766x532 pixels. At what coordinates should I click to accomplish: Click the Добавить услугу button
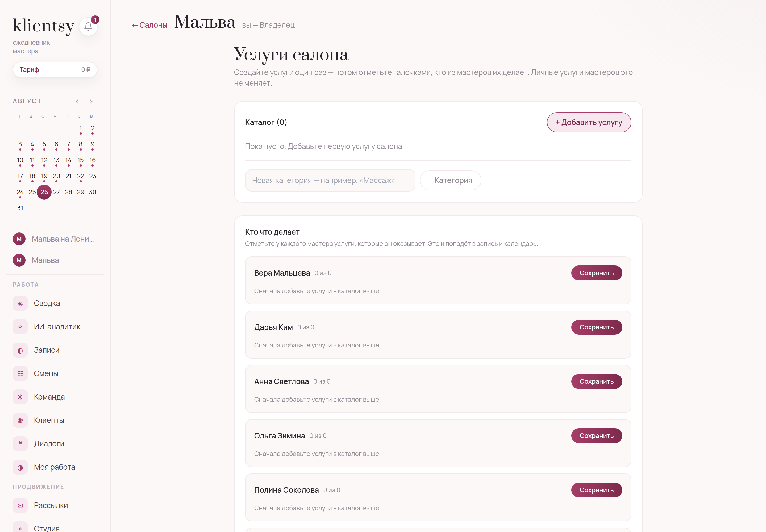tap(589, 122)
